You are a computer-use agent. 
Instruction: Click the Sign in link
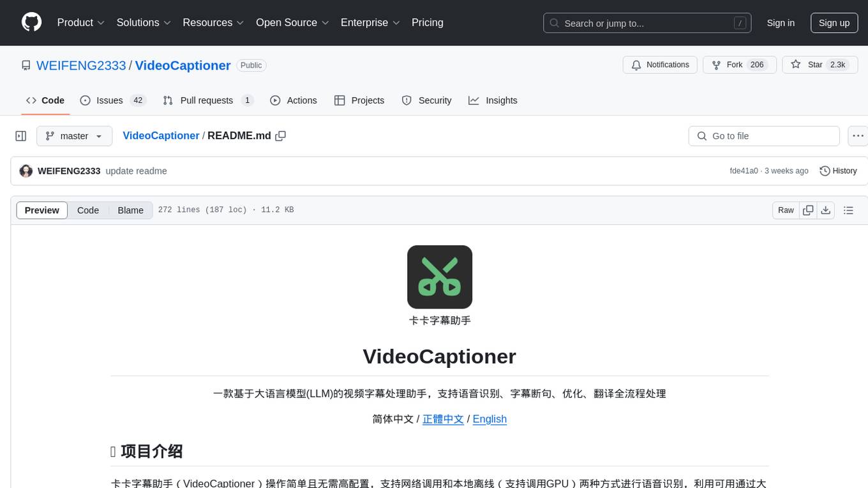click(781, 23)
